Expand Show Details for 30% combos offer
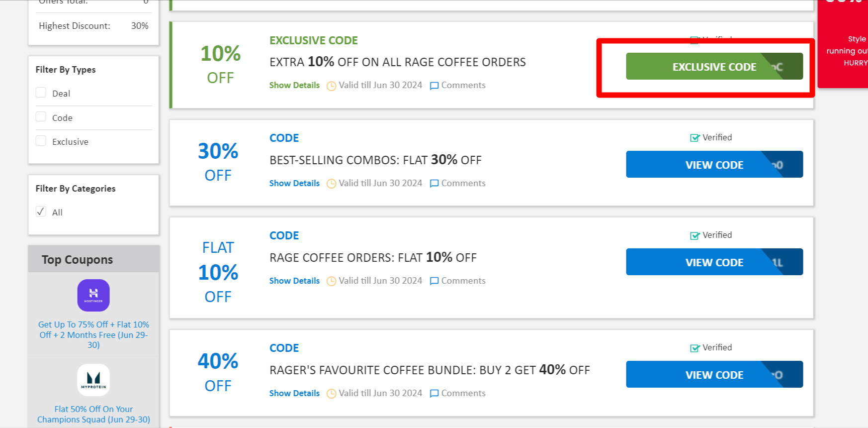 point(294,183)
